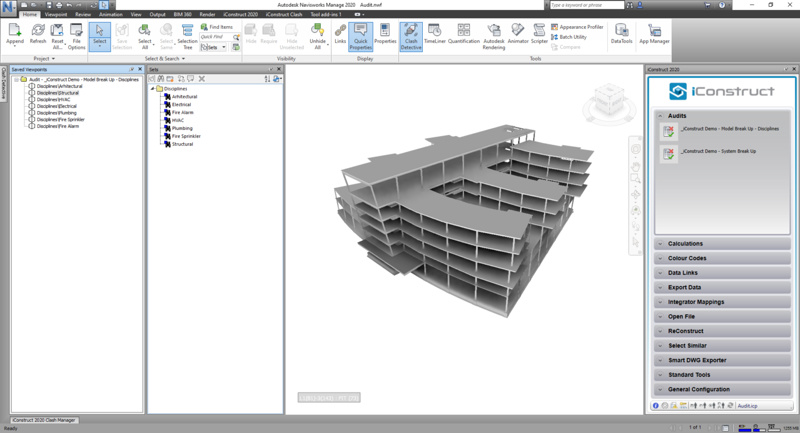800x433 pixels.
Task: Click the sort icon in Sets toolbar
Action: (x=267, y=79)
